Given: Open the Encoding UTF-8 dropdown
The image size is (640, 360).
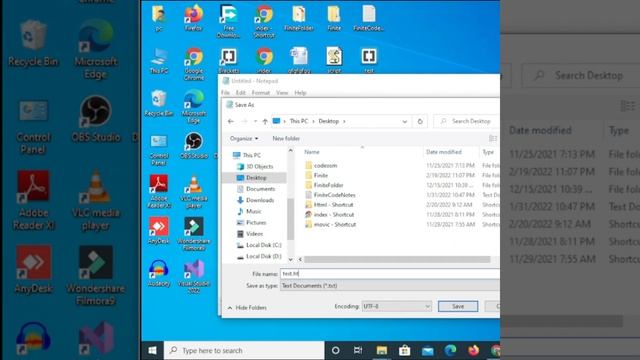Looking at the screenshot, I should click(x=396, y=306).
